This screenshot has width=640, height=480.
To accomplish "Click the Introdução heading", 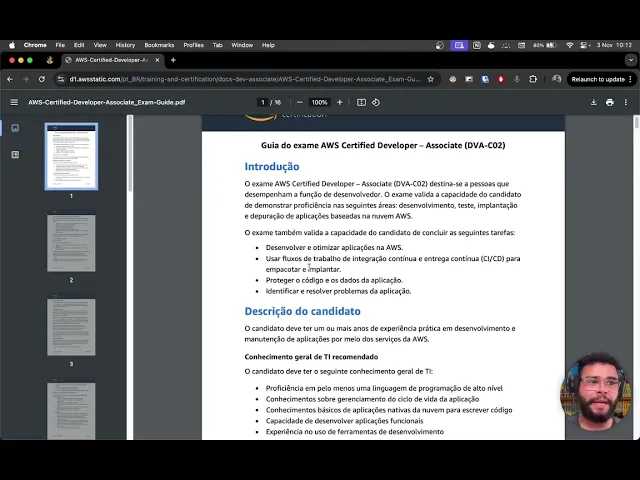I will click(272, 167).
